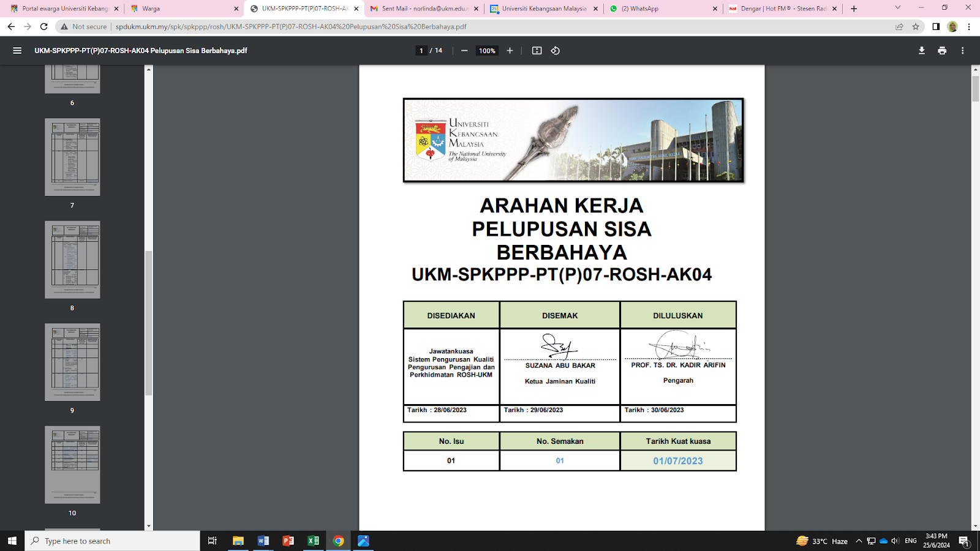
Task: Click the 100% zoom level field
Action: [x=487, y=51]
